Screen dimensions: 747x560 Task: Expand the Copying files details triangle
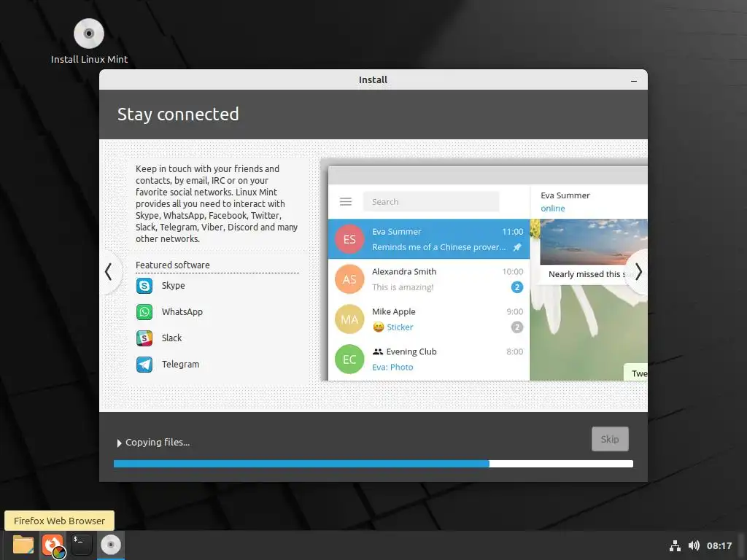coord(119,443)
